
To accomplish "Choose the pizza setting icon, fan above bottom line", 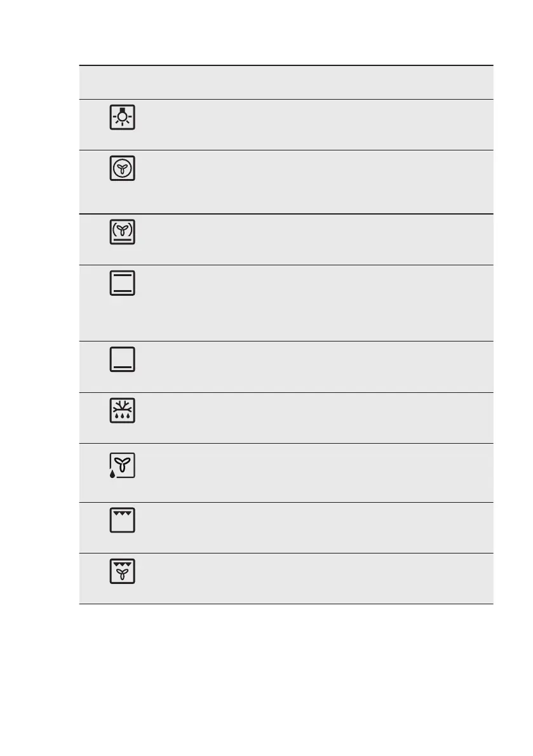I will [x=123, y=232].
